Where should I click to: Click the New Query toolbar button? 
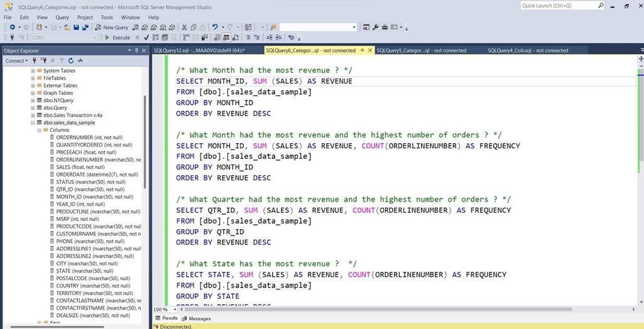[111, 28]
